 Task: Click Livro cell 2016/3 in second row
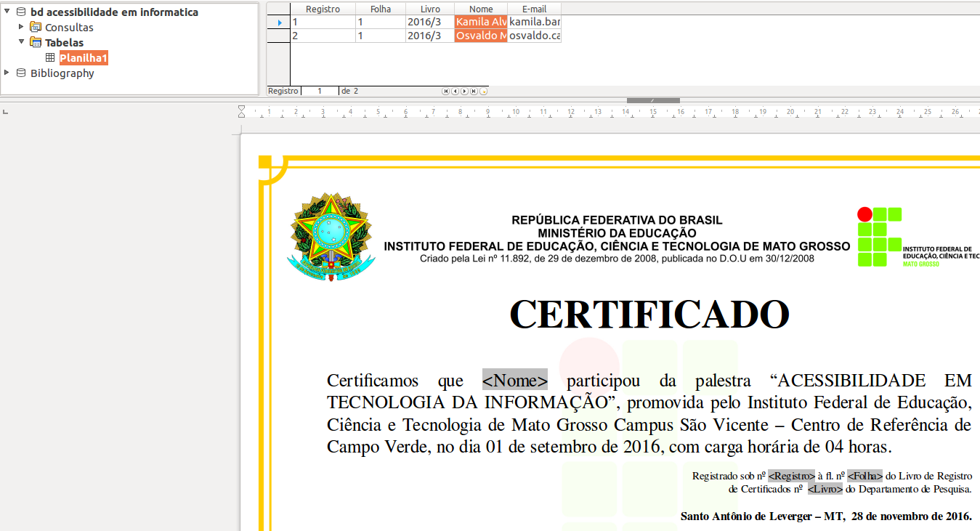pos(430,36)
